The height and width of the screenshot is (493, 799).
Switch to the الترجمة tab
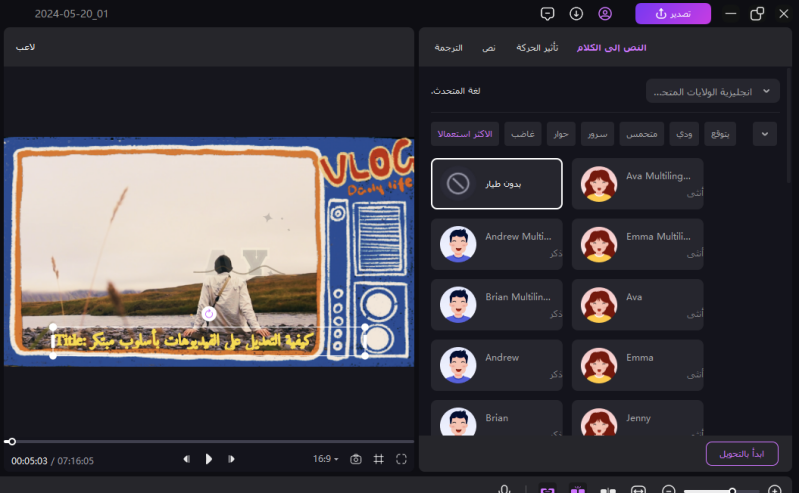(x=448, y=48)
